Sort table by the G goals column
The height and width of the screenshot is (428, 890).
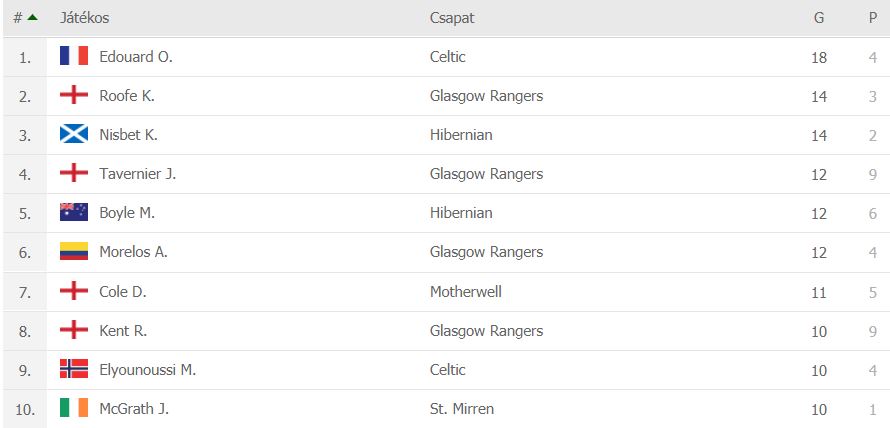[819, 18]
